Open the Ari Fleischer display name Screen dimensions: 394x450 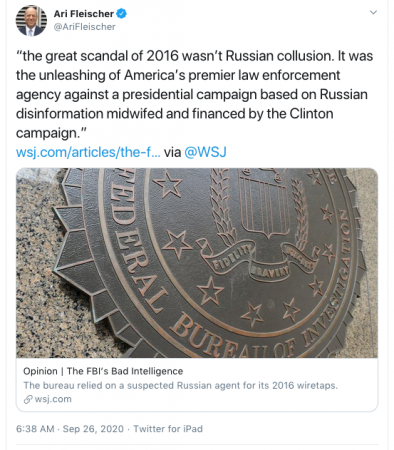[x=84, y=14]
